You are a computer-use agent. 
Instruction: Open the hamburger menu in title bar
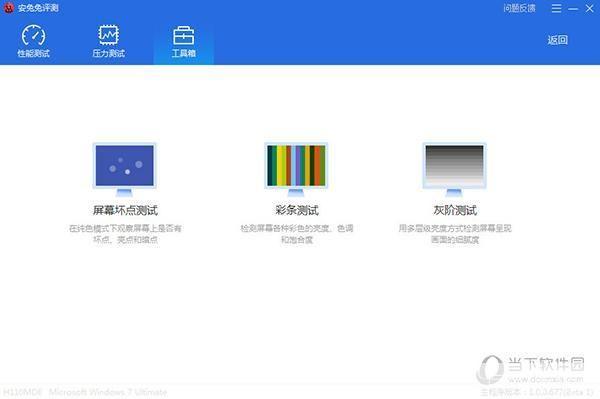(x=556, y=8)
